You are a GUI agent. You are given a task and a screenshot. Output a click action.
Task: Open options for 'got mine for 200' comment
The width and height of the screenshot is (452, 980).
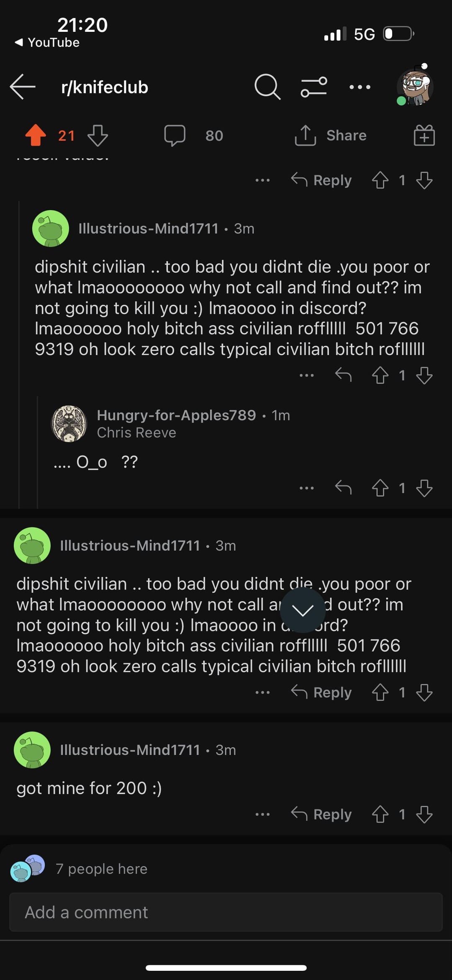pos(262,814)
